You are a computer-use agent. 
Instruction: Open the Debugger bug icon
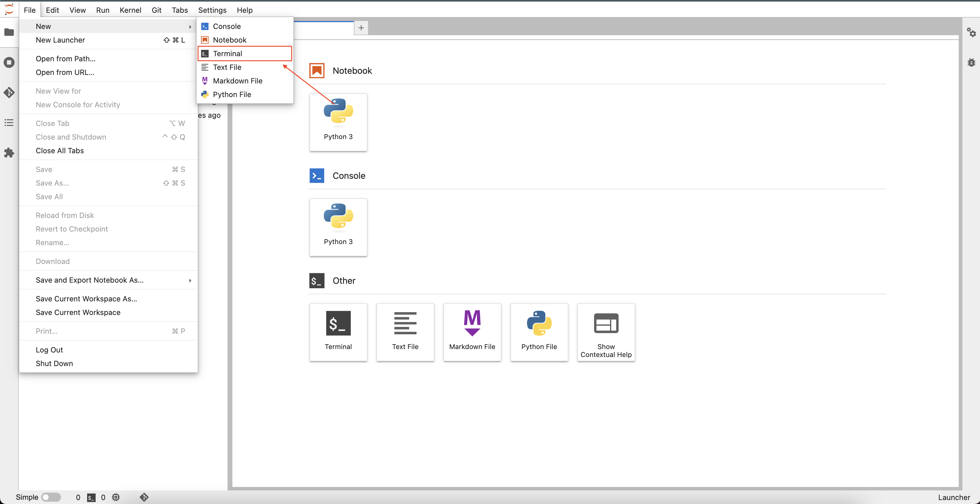click(971, 62)
